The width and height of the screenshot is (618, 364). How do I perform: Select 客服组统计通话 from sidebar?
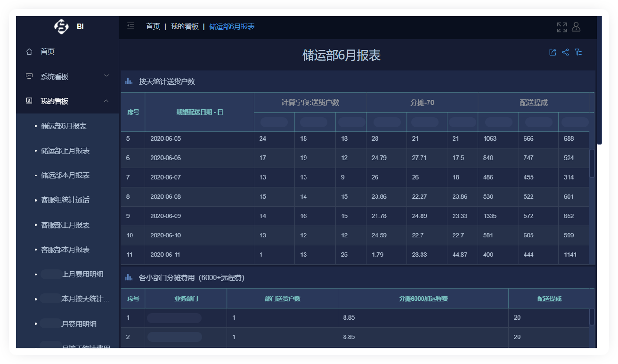click(65, 200)
